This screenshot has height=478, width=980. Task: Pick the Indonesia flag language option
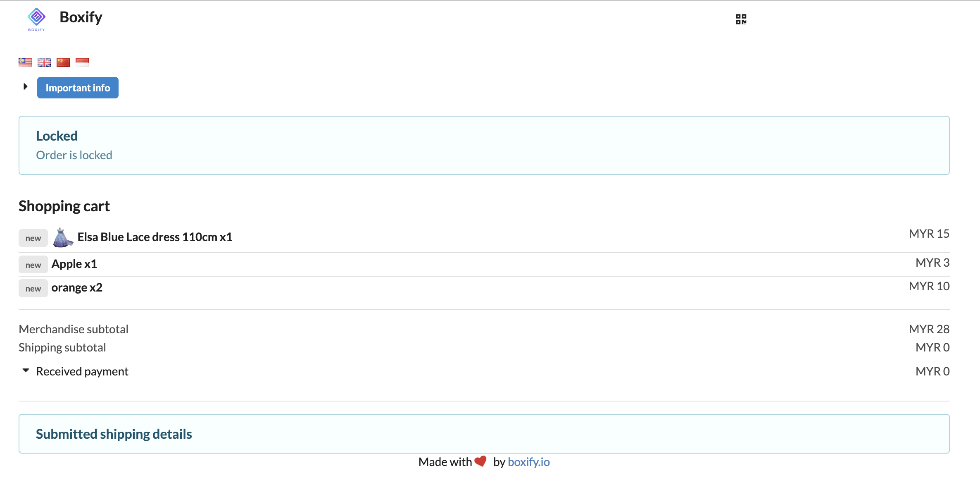coord(82,62)
